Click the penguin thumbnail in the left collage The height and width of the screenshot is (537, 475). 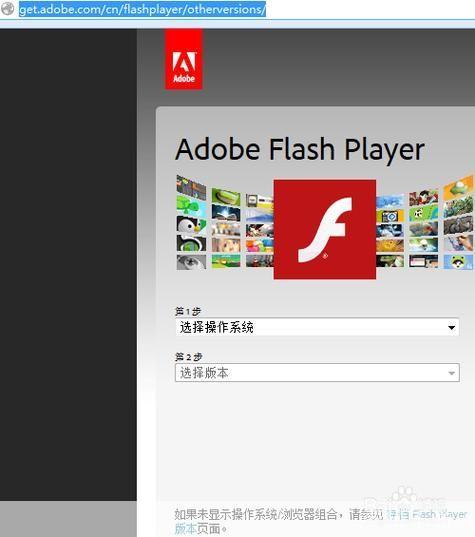191,224
